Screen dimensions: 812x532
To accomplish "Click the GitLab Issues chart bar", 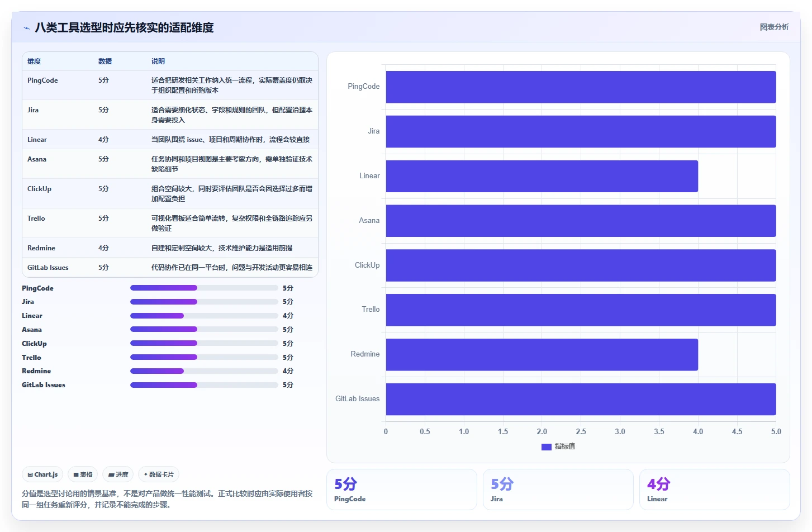I will click(581, 399).
